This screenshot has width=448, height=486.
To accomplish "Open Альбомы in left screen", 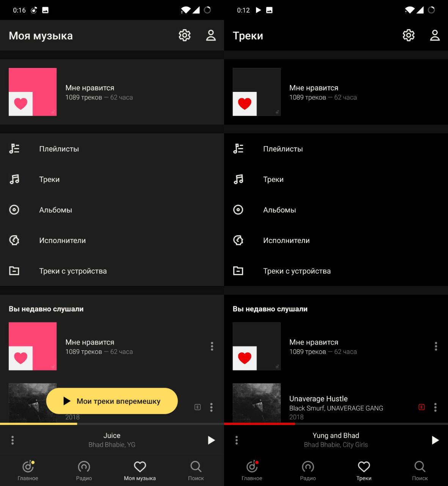I will pyautogui.click(x=112, y=210).
